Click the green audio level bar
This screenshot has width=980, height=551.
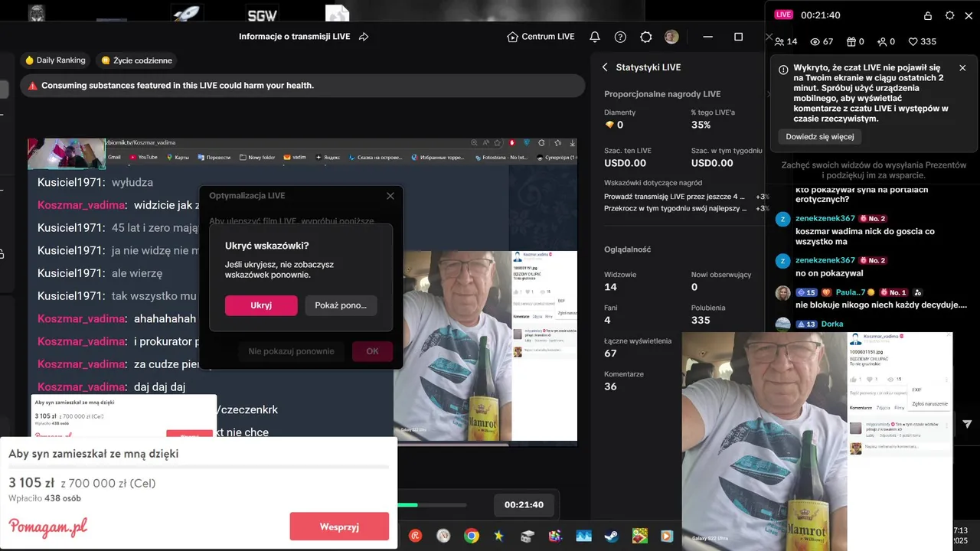[407, 505]
